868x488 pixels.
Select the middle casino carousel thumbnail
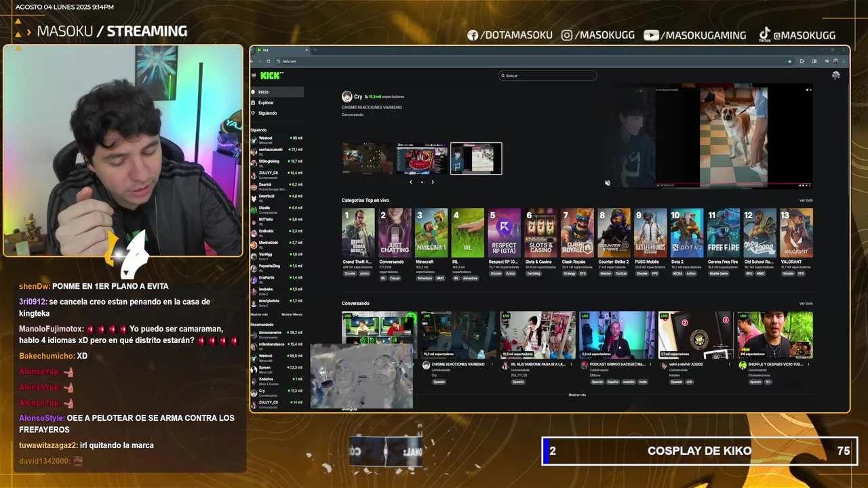(422, 158)
